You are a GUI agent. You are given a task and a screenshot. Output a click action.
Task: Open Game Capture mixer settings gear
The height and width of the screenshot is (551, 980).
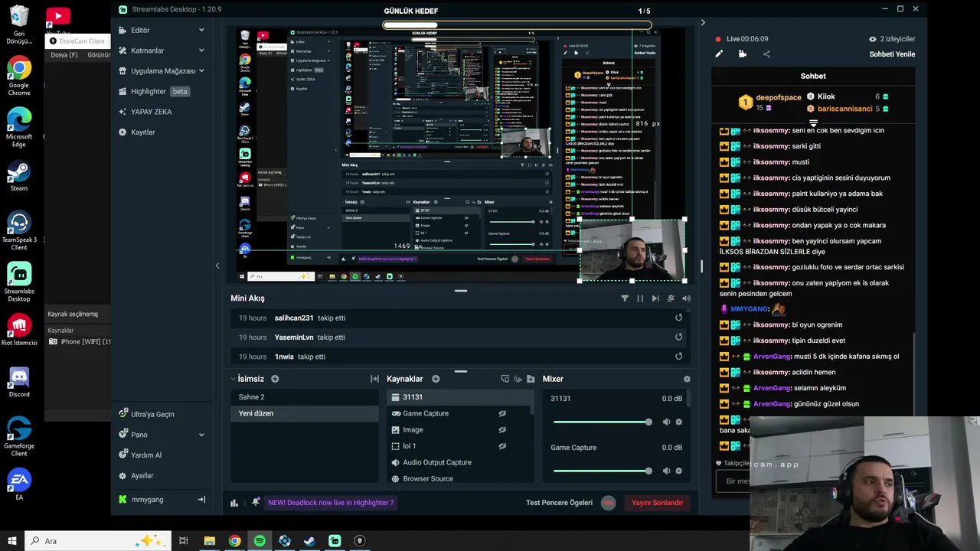[678, 471]
